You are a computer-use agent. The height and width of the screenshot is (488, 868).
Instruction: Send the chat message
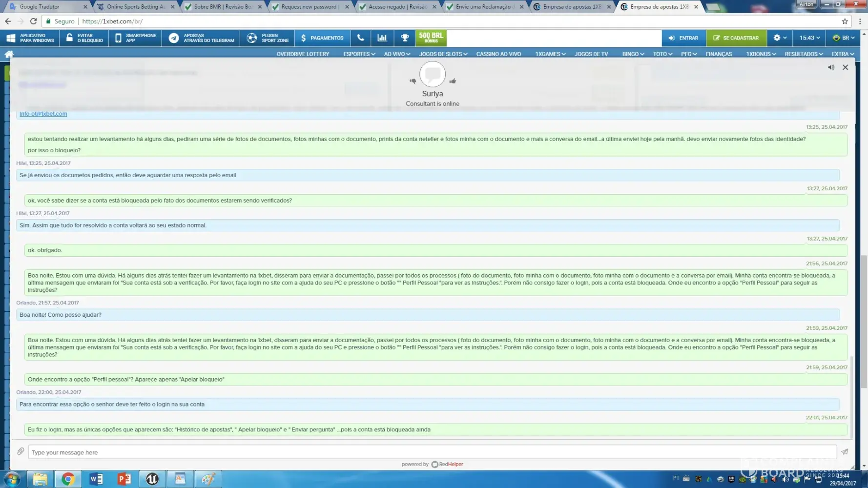click(845, 452)
